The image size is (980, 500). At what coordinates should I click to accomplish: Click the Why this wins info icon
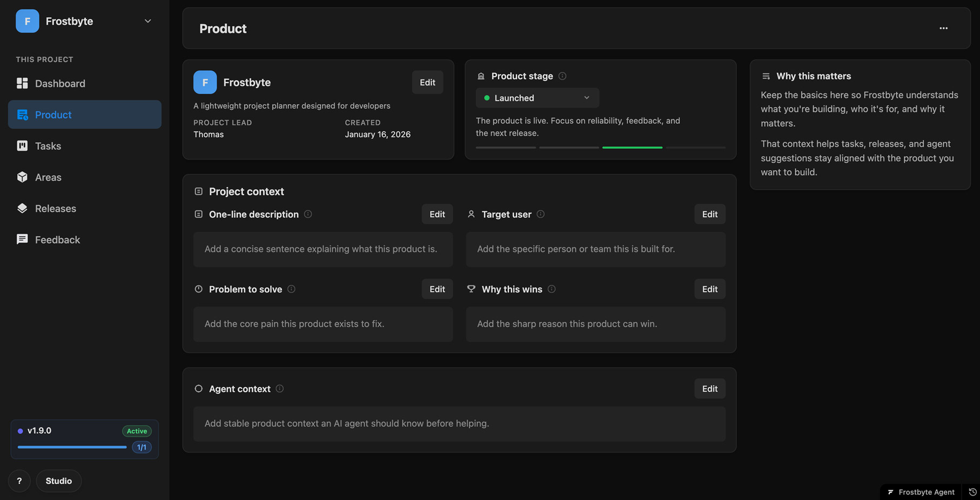(552, 289)
